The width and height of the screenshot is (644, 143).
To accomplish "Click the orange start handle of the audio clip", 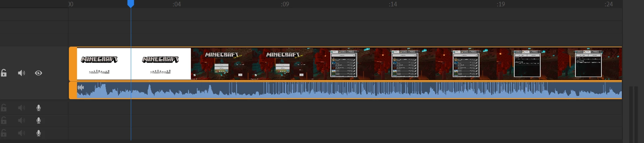I will pyautogui.click(x=73, y=90).
